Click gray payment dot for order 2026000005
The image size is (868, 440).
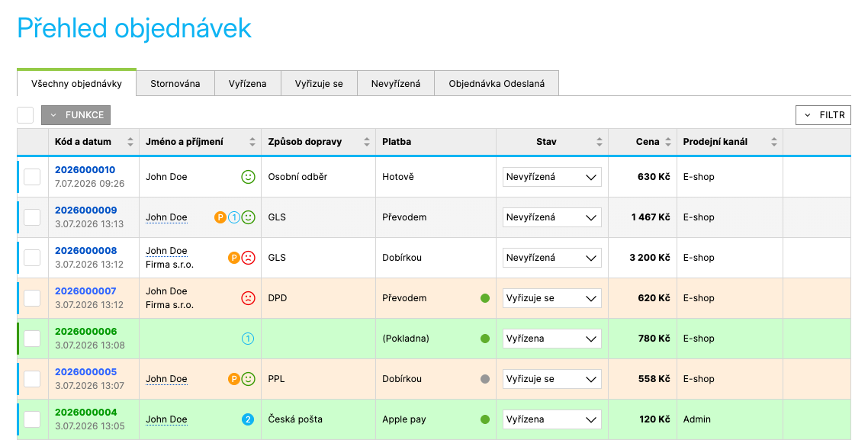(x=485, y=378)
